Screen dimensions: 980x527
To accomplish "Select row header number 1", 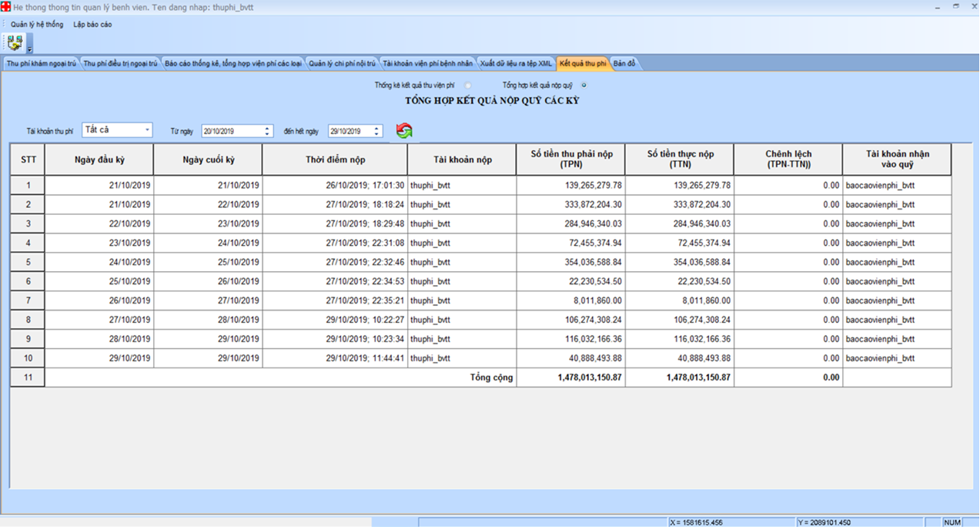I will tap(28, 185).
